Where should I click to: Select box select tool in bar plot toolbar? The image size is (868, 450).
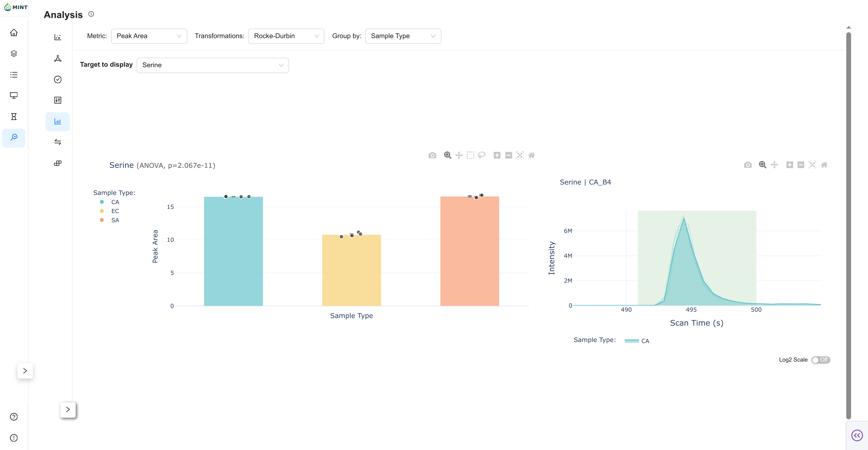pos(470,155)
